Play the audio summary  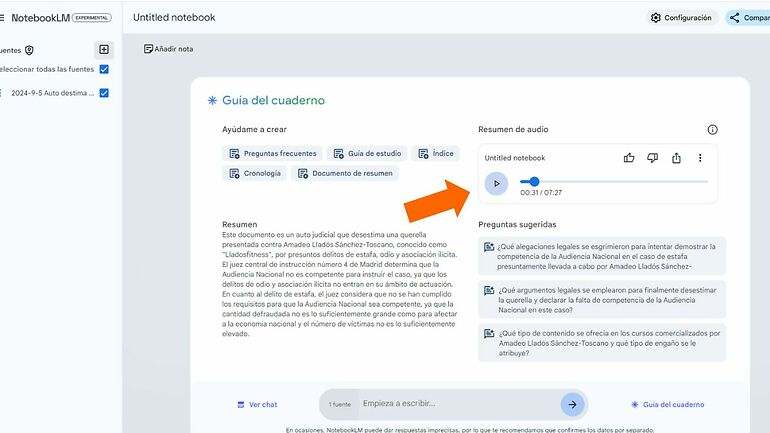point(496,184)
